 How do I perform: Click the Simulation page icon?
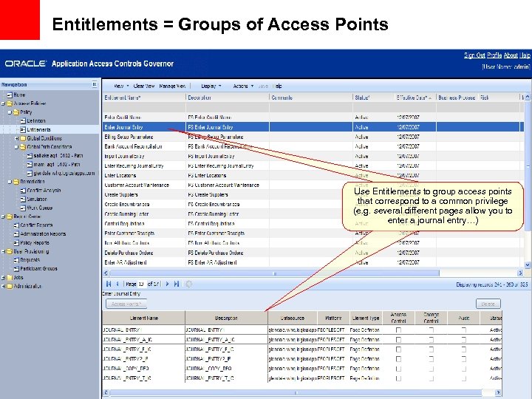point(23,199)
